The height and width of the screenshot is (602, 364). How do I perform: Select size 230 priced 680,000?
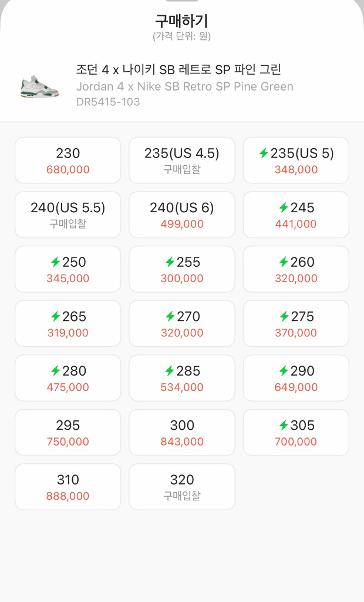68,160
